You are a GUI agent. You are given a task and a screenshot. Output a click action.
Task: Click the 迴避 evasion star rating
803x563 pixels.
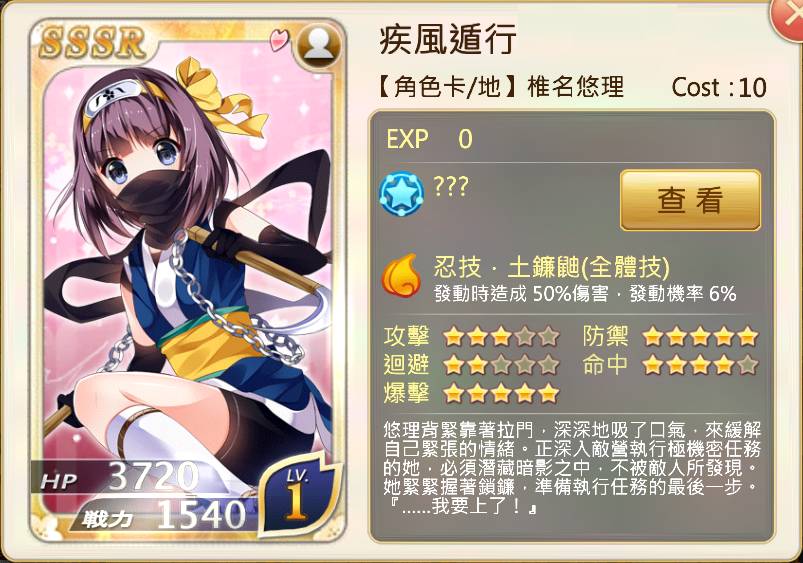[501, 365]
